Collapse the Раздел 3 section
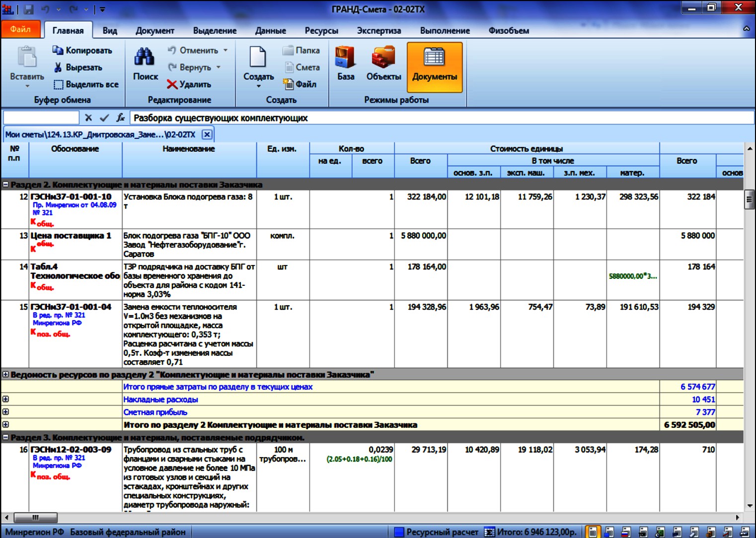The height and width of the screenshot is (538, 756). 5,437
